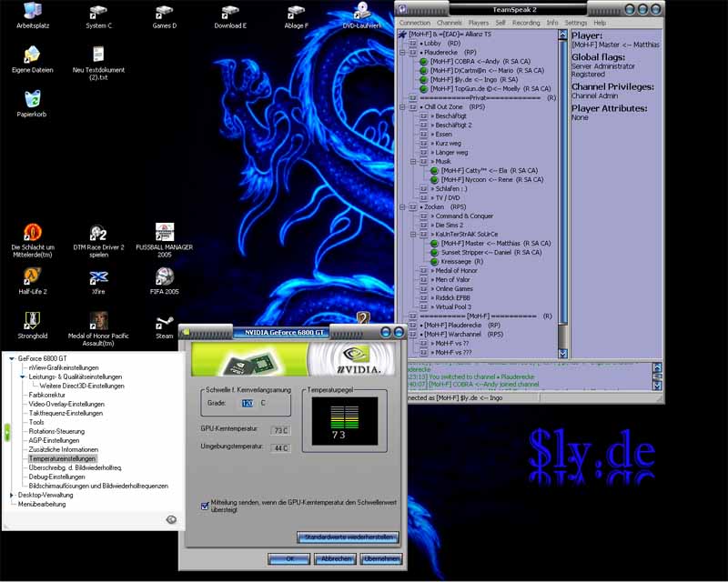Click scroll down arrow of channel list
The height and width of the screenshot is (582, 728).
click(x=562, y=353)
